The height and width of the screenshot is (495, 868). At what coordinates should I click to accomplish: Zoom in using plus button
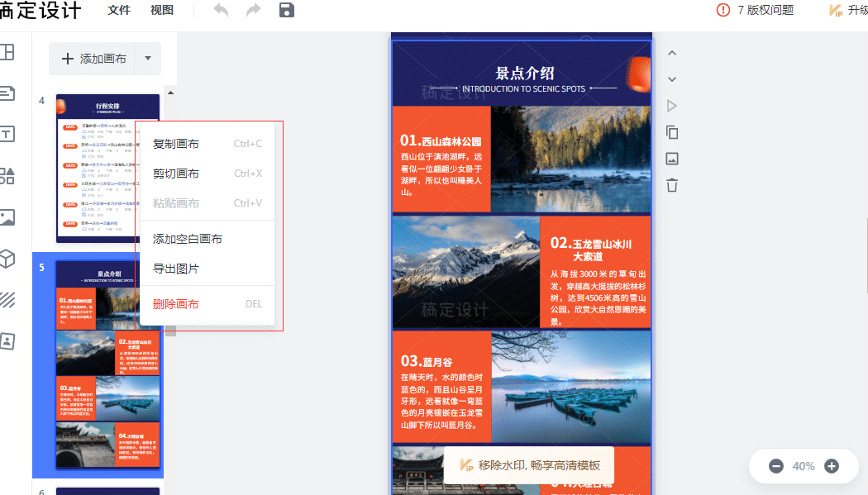pyautogui.click(x=832, y=466)
